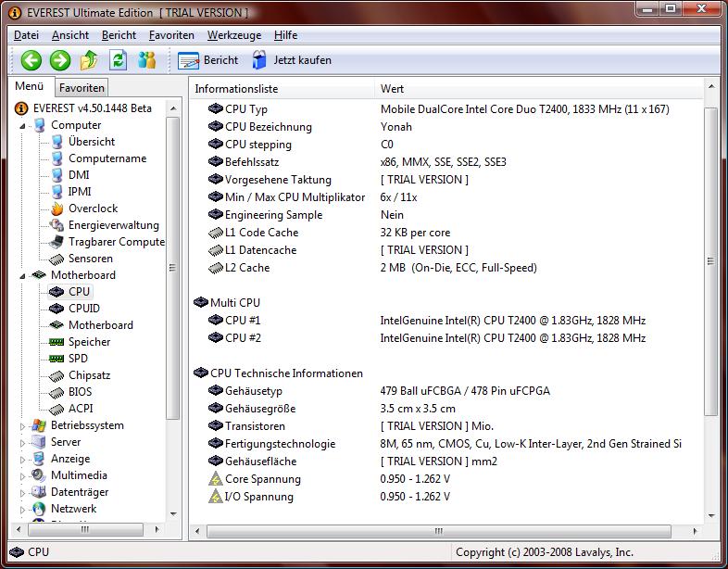Select the CPU #2 row
This screenshot has height=569, width=728.
pyautogui.click(x=446, y=337)
